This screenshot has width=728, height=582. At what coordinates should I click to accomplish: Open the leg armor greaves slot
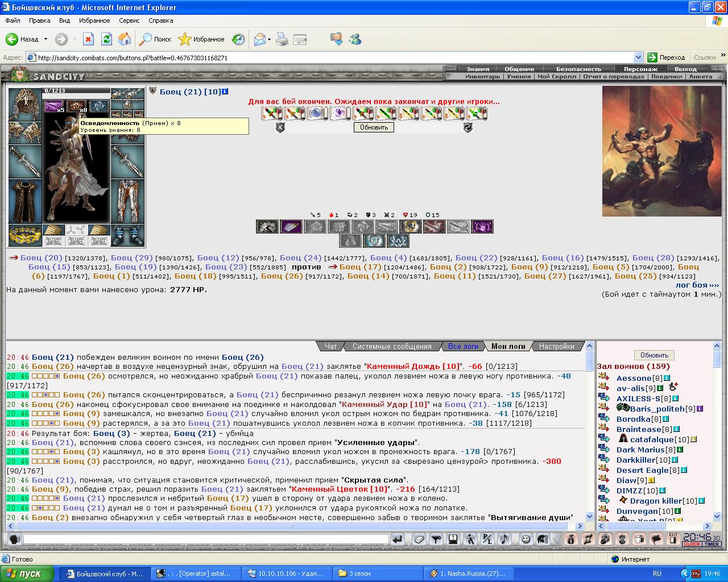(x=127, y=202)
